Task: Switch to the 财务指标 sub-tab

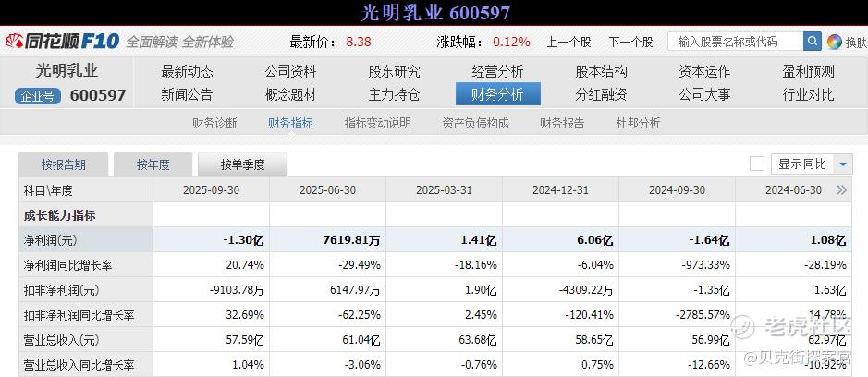Action: point(290,123)
